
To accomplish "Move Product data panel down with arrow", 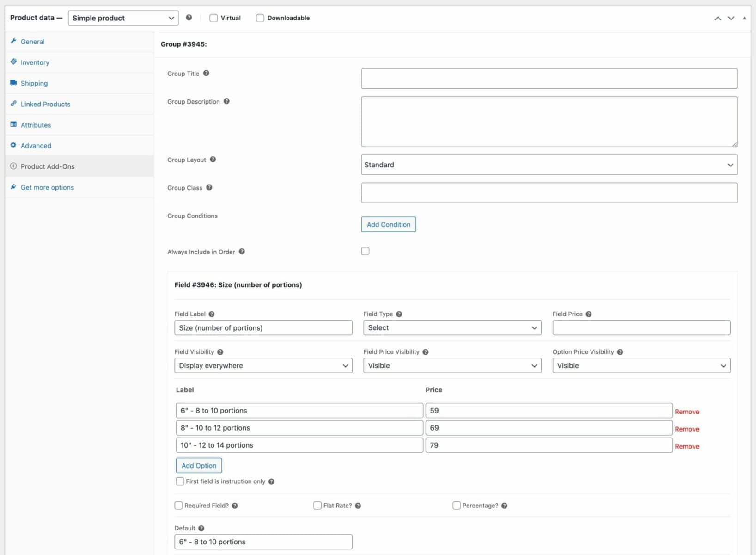I will (x=731, y=18).
